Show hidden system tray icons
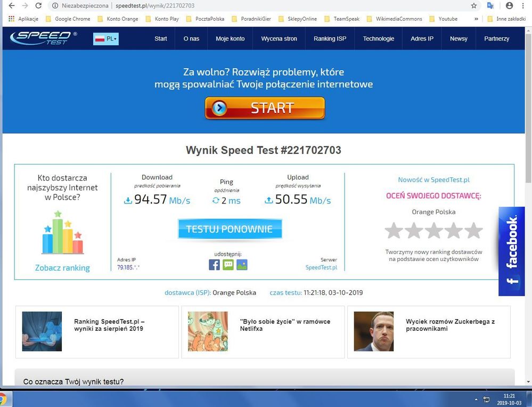Screen dimensions: 532x407 click(475, 398)
